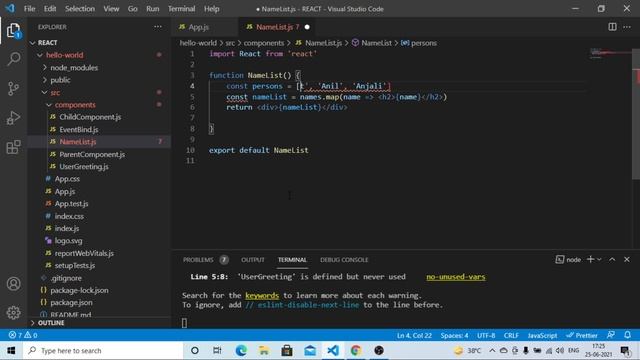The height and width of the screenshot is (360, 640).
Task: Click the no-unused-vars link in terminal
Action: (456, 277)
